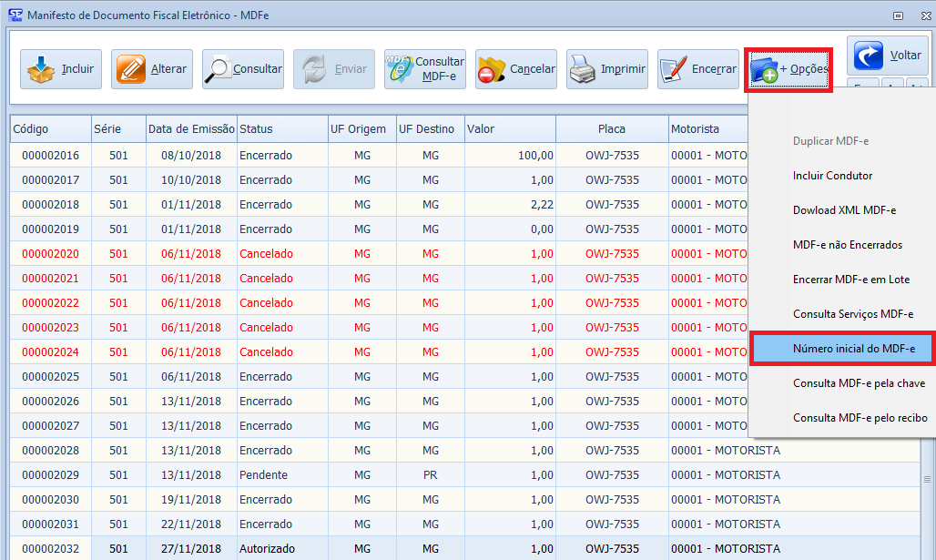Screen dimensions: 936x560
Task: Select Incluir Condutor from the menu
Action: point(832,176)
